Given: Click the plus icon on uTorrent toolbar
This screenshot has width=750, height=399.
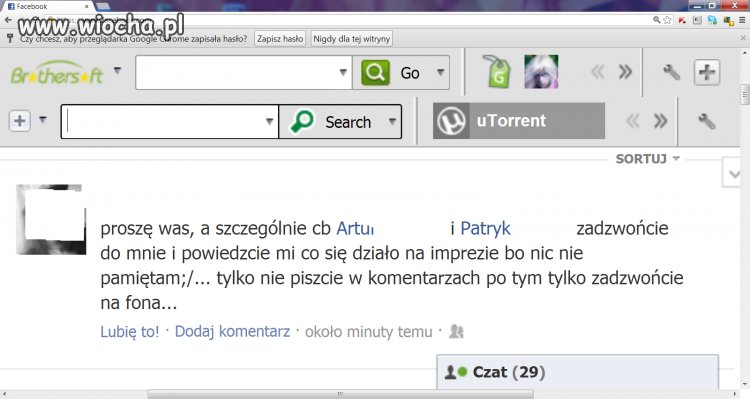Looking at the screenshot, I should (x=20, y=121).
